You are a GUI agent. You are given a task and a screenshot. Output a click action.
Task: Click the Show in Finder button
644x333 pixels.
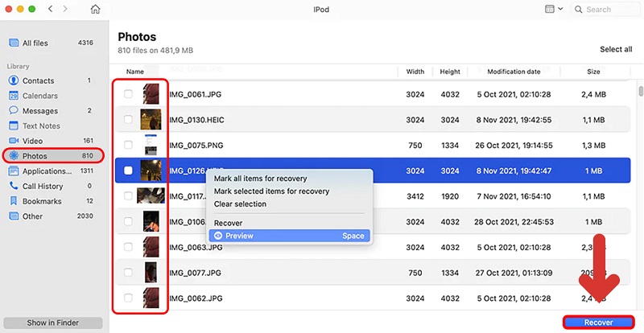click(x=54, y=323)
